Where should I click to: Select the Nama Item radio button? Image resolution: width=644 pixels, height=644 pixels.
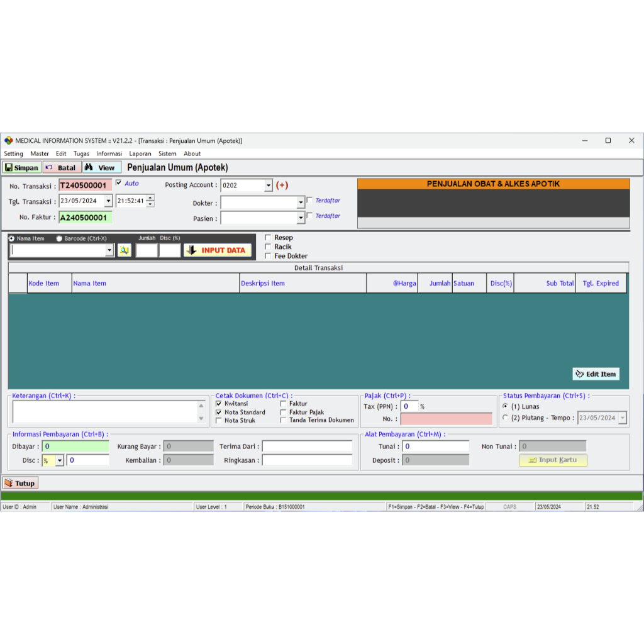click(11, 238)
